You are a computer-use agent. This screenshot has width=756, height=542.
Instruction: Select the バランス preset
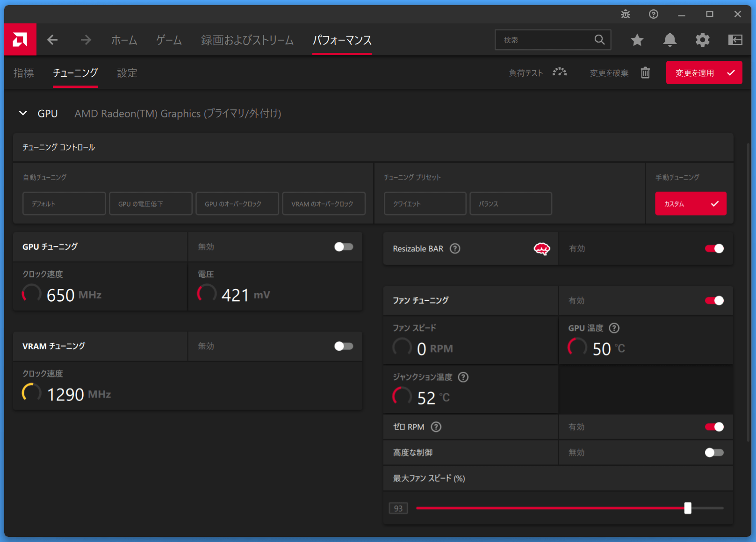[x=511, y=203]
